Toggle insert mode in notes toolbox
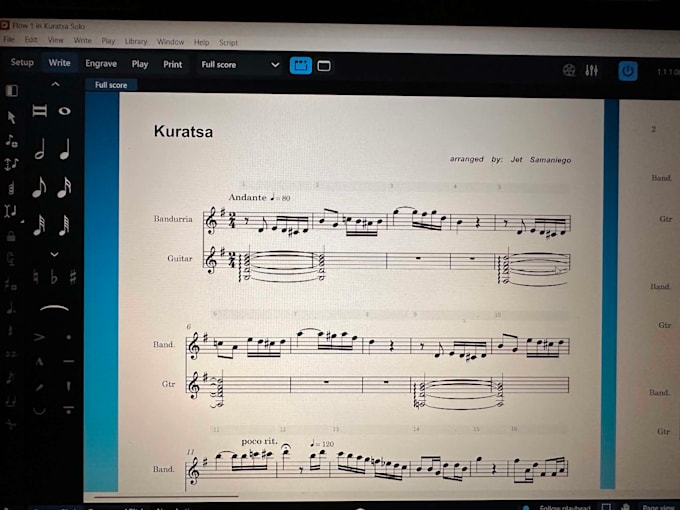Screen dimensions: 680x510 10,211
